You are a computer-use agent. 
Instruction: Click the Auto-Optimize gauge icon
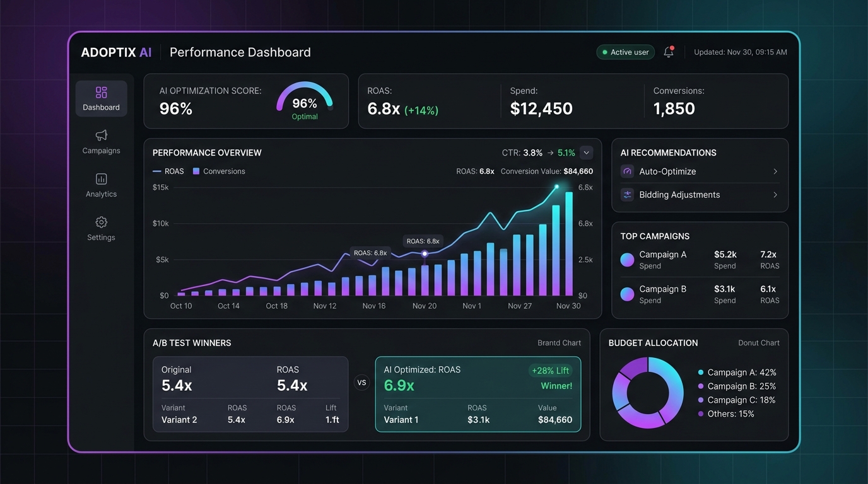pos(627,171)
